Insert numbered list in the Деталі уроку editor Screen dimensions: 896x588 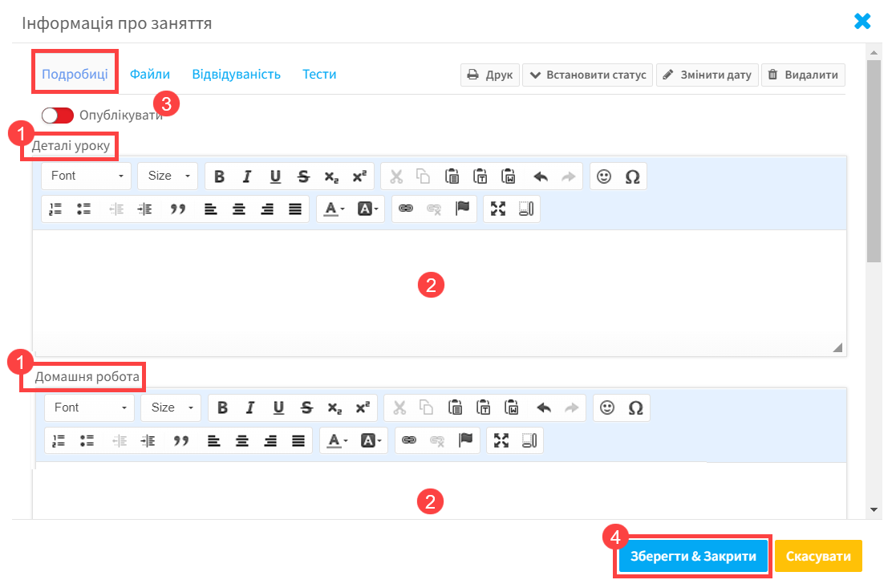pyautogui.click(x=55, y=209)
